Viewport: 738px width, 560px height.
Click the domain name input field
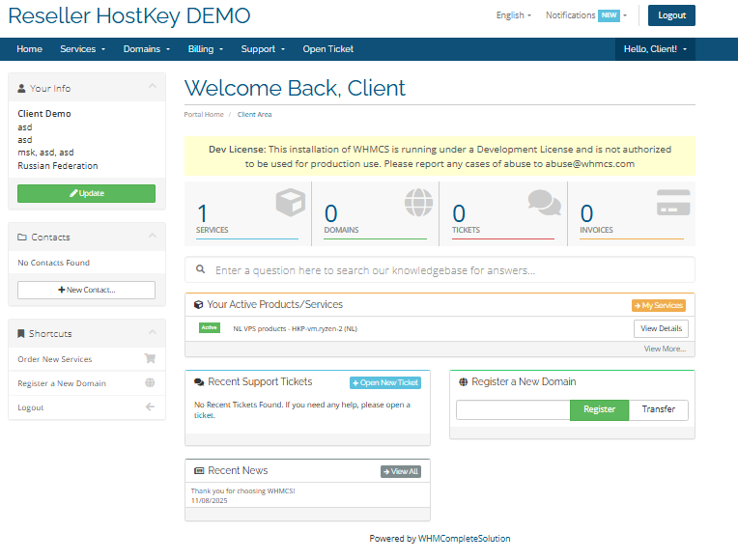pyautogui.click(x=513, y=409)
